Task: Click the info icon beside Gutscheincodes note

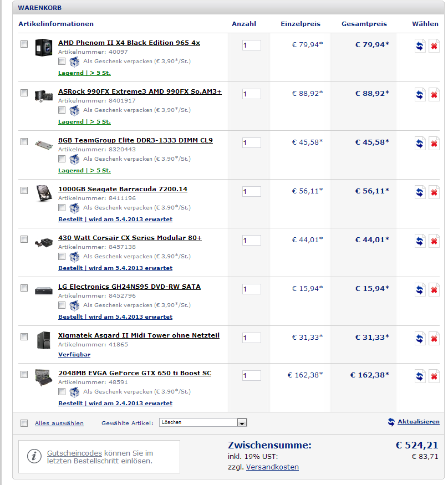Action: click(34, 456)
